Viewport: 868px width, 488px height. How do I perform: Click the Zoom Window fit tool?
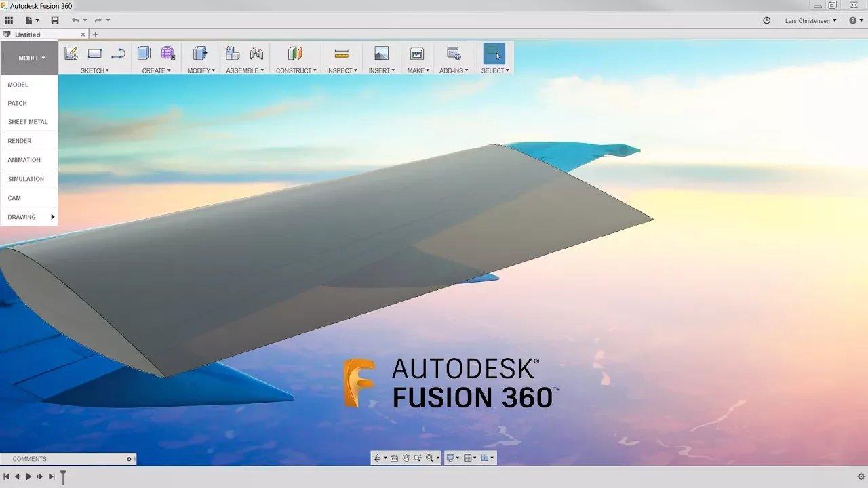pyautogui.click(x=430, y=458)
